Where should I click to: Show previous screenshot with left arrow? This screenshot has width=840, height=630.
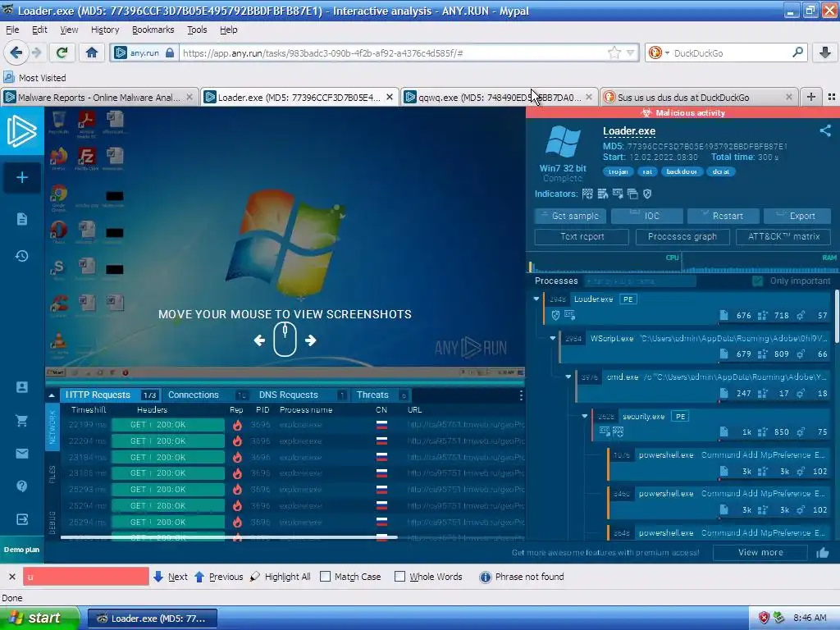(x=259, y=340)
